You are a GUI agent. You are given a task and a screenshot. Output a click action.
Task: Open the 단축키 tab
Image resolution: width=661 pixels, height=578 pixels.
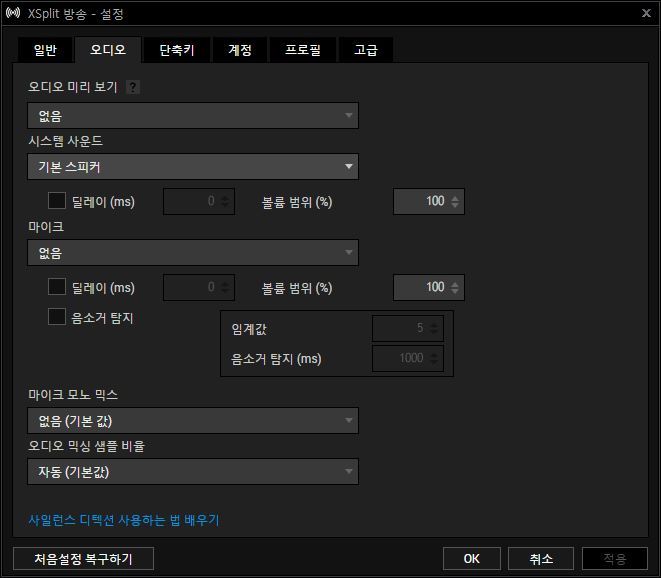pyautogui.click(x=177, y=50)
